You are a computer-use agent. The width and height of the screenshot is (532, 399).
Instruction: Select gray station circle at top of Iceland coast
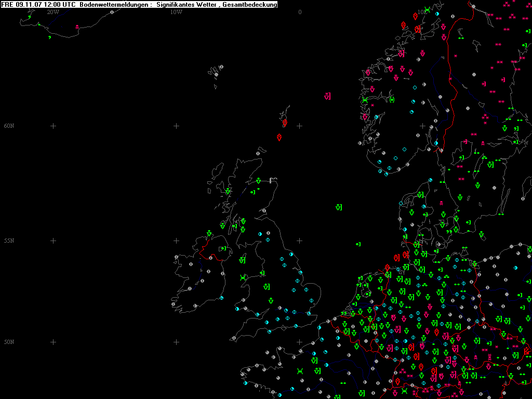[112, 12]
